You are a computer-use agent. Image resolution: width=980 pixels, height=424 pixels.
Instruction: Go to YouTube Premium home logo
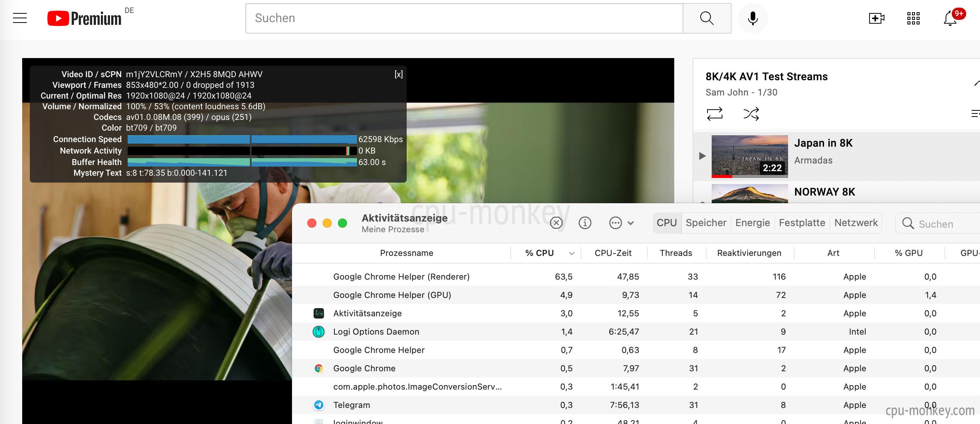coord(84,18)
